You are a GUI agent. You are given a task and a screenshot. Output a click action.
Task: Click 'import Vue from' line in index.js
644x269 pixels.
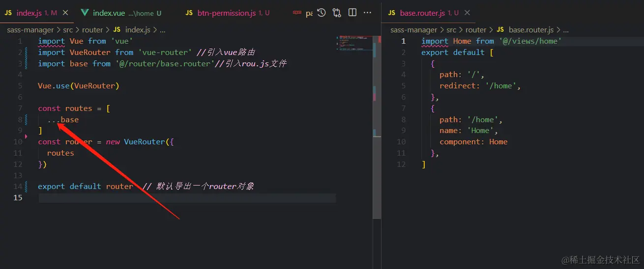pos(86,41)
